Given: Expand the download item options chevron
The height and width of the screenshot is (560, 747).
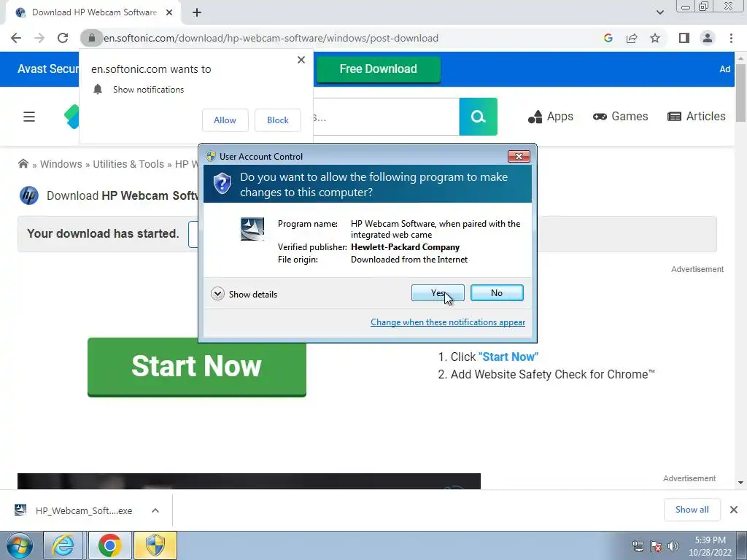Looking at the screenshot, I should click(x=155, y=510).
